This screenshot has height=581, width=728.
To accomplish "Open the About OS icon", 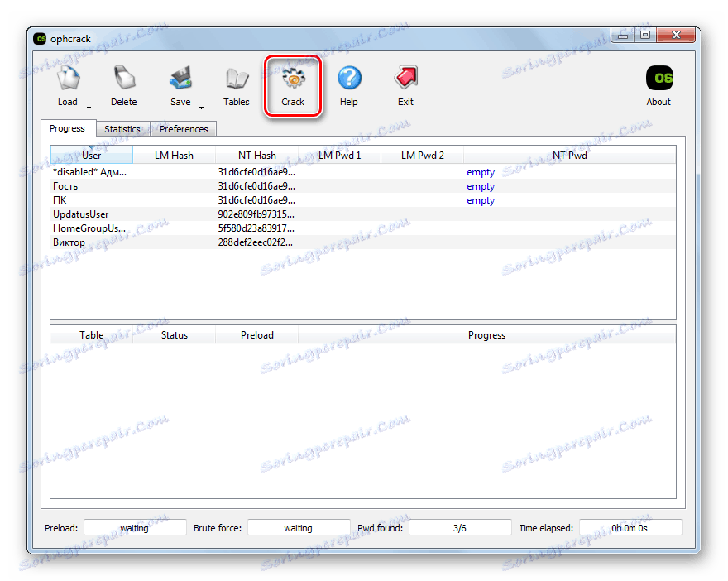I will tap(659, 78).
